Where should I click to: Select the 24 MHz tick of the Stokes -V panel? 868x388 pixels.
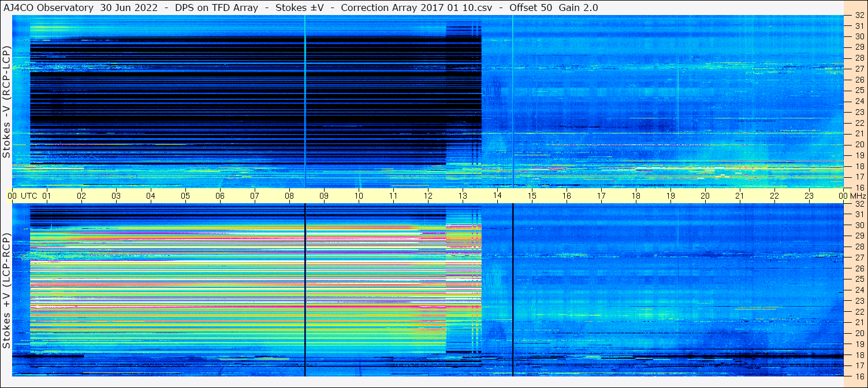[x=859, y=101]
